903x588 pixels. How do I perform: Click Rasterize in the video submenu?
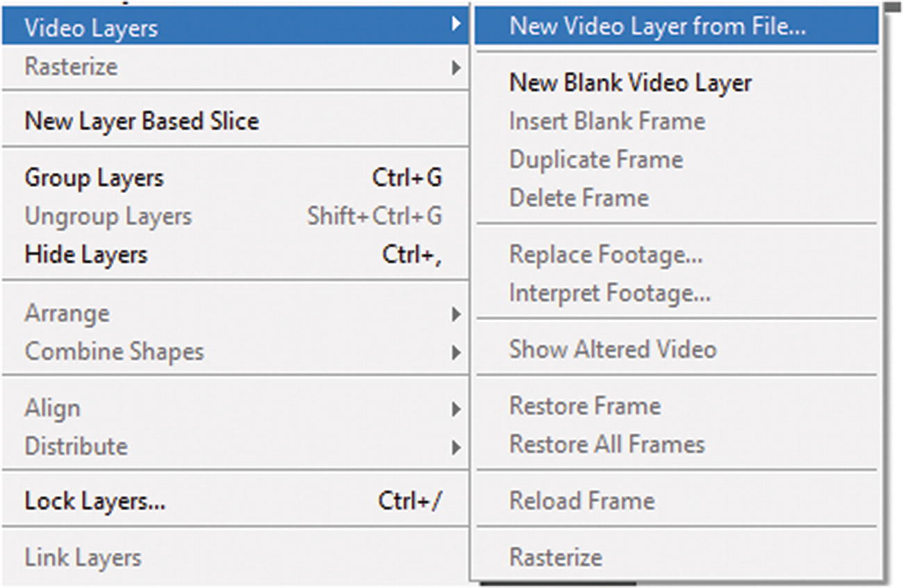pos(556,557)
